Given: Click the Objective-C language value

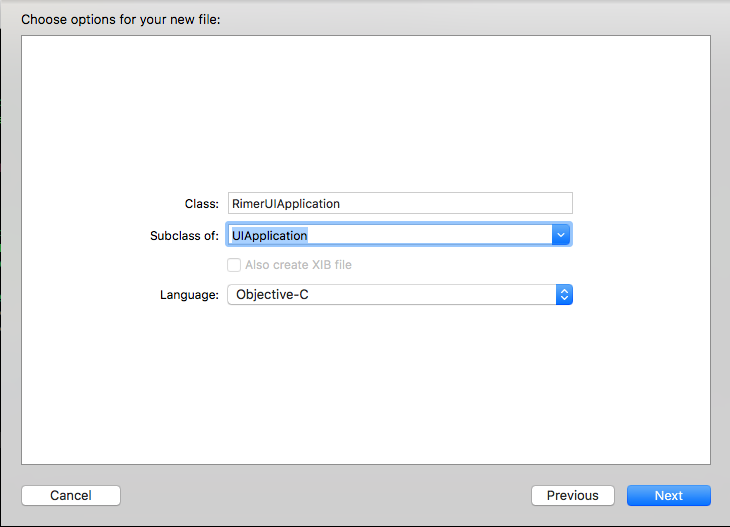Looking at the screenshot, I should tap(272, 295).
